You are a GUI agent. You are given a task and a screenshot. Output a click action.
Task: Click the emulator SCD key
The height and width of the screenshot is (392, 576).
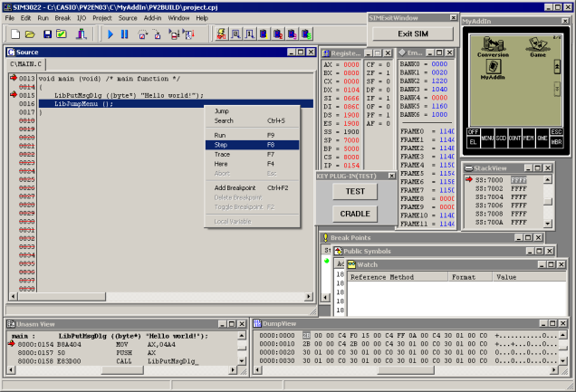501,138
